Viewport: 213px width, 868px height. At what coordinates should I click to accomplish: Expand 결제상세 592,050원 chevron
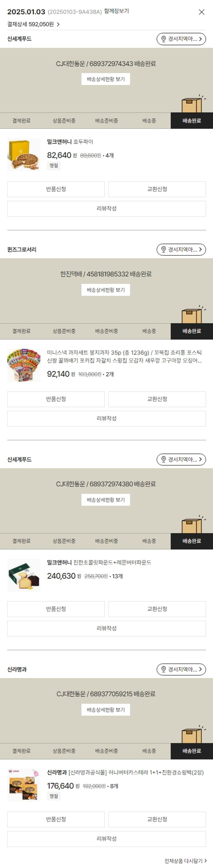[x=58, y=24]
